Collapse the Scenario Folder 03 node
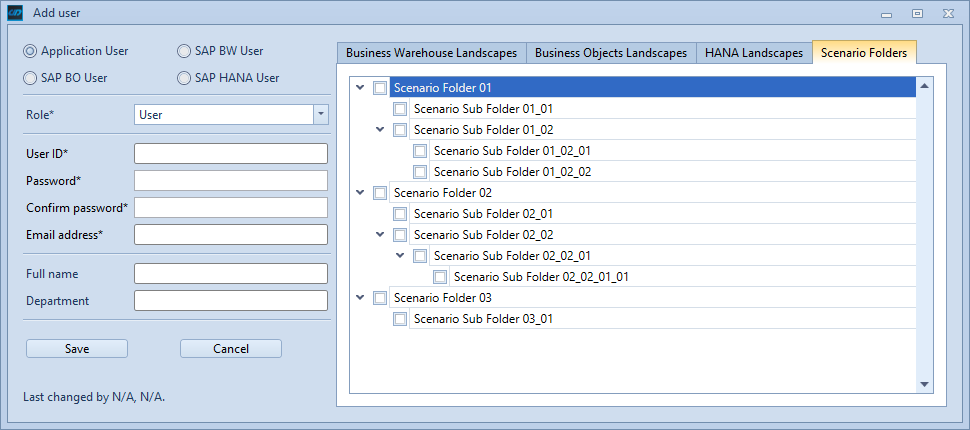The width and height of the screenshot is (970, 430). click(360, 298)
